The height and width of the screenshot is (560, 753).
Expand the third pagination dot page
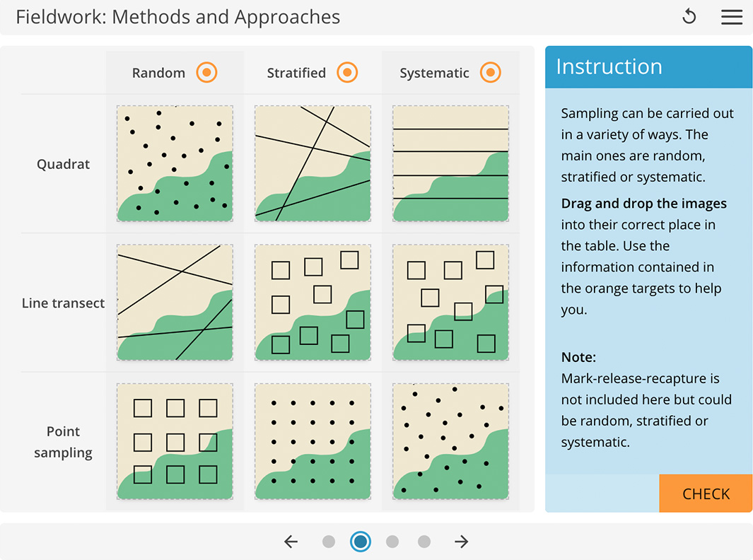392,541
